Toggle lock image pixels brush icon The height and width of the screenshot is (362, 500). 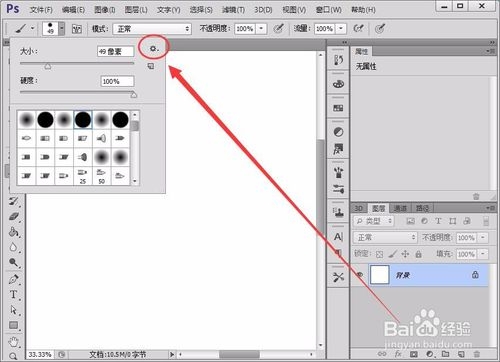[x=392, y=254]
